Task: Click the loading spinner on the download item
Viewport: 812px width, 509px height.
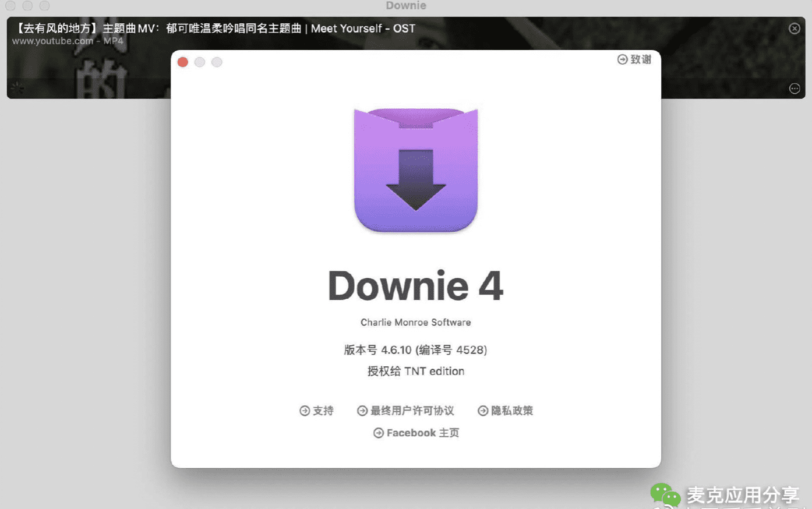Action: pyautogui.click(x=17, y=88)
